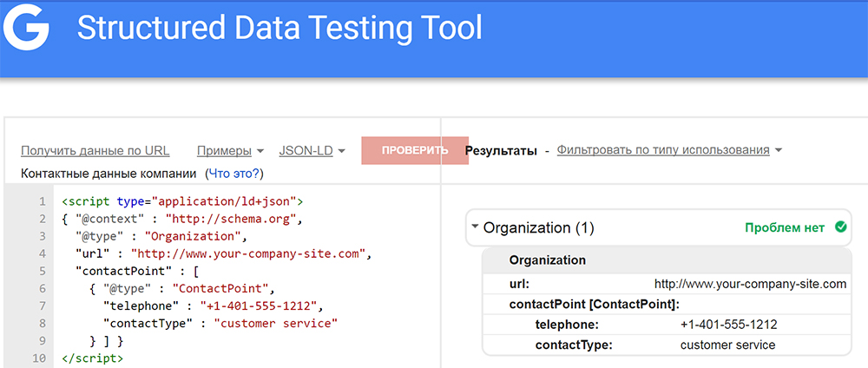Select the telephone row in results

point(665,325)
